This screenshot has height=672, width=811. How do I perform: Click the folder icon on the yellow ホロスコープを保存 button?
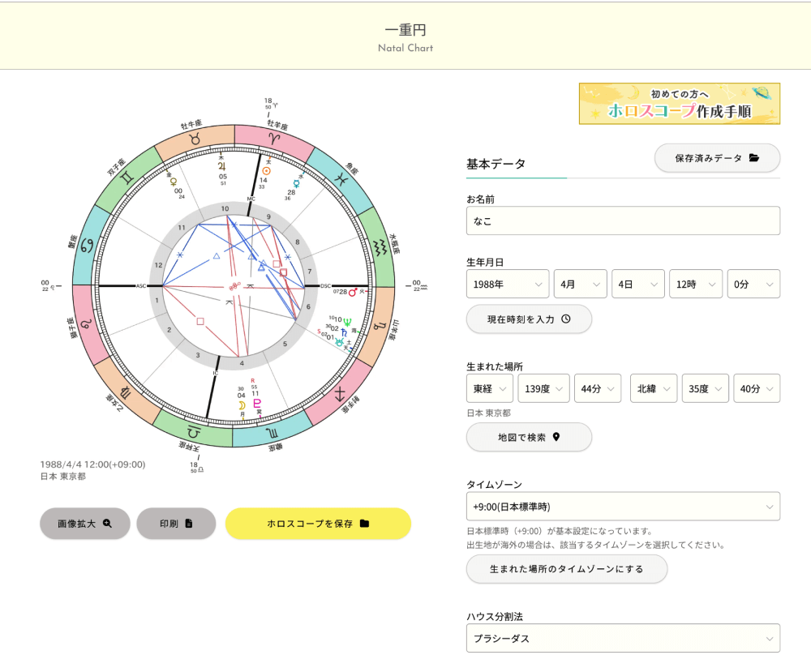[x=363, y=523]
